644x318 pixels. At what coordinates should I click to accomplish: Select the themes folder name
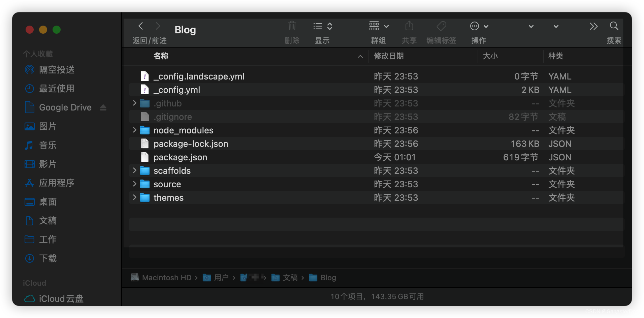(169, 198)
